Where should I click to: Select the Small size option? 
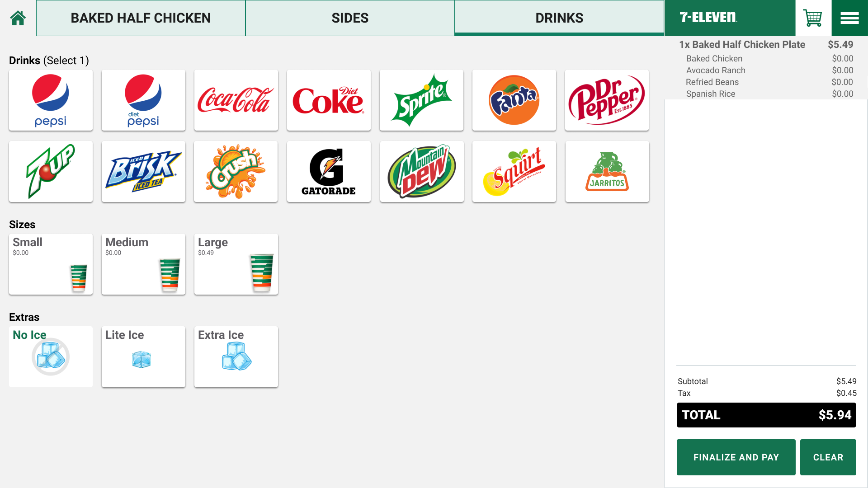pyautogui.click(x=51, y=264)
